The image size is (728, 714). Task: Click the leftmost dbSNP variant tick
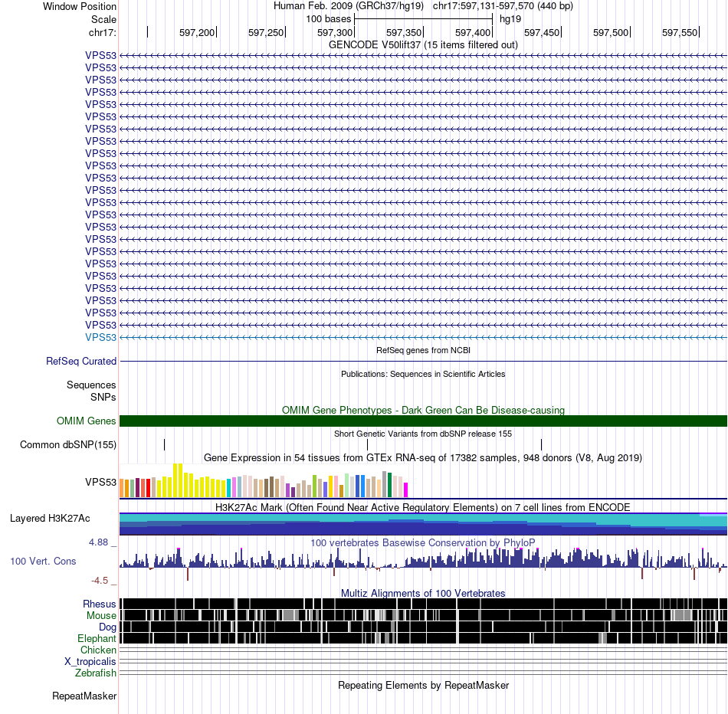(x=164, y=445)
